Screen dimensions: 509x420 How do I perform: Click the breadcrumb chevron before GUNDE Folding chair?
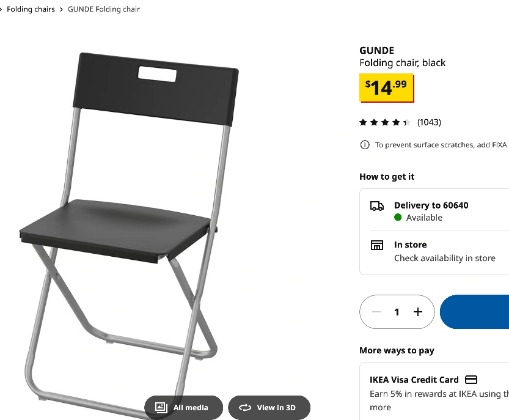61,9
